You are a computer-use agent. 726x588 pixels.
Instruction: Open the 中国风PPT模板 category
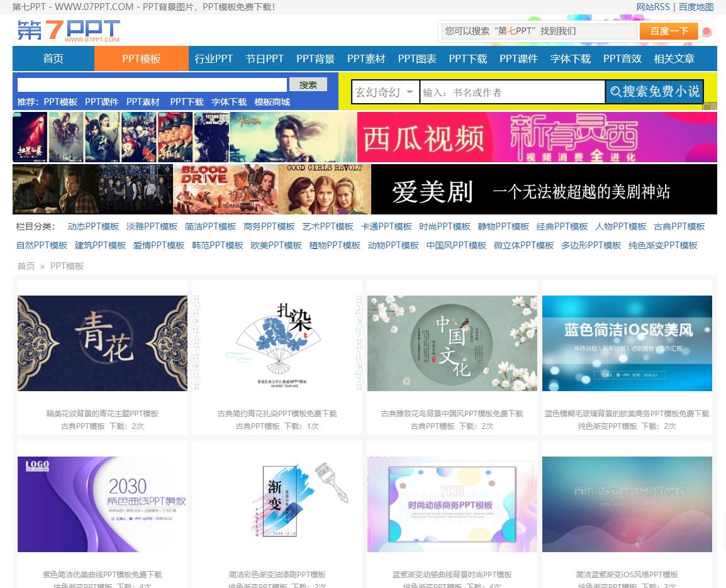click(x=456, y=245)
